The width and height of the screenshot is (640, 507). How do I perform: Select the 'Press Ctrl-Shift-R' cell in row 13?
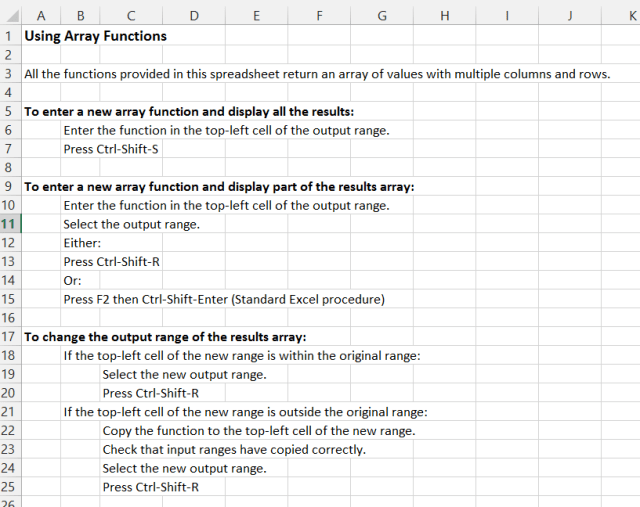[x=111, y=262]
